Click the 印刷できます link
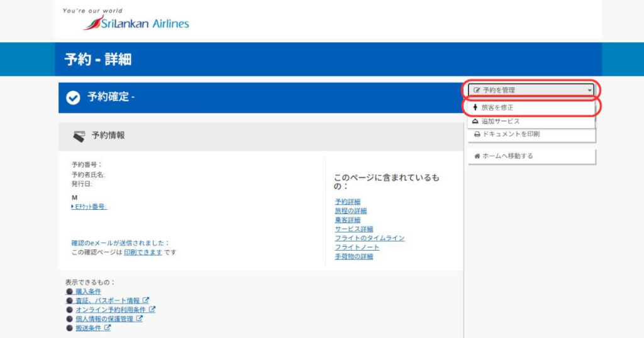The image size is (644, 338). tap(143, 253)
